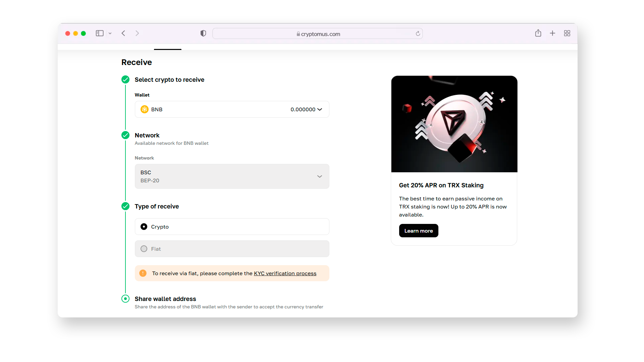Expand the BNB wallet selector dropdown
The width and height of the screenshot is (644, 362).
tap(320, 109)
